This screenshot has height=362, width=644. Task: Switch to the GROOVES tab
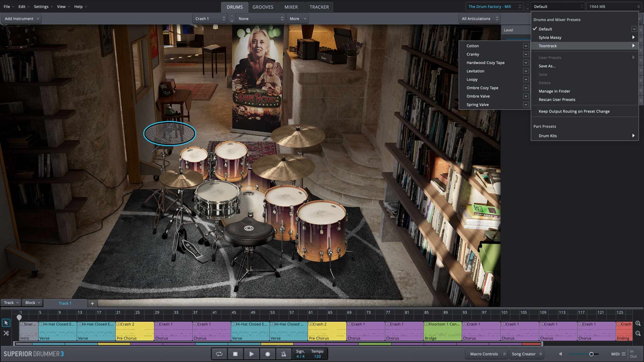tap(263, 7)
